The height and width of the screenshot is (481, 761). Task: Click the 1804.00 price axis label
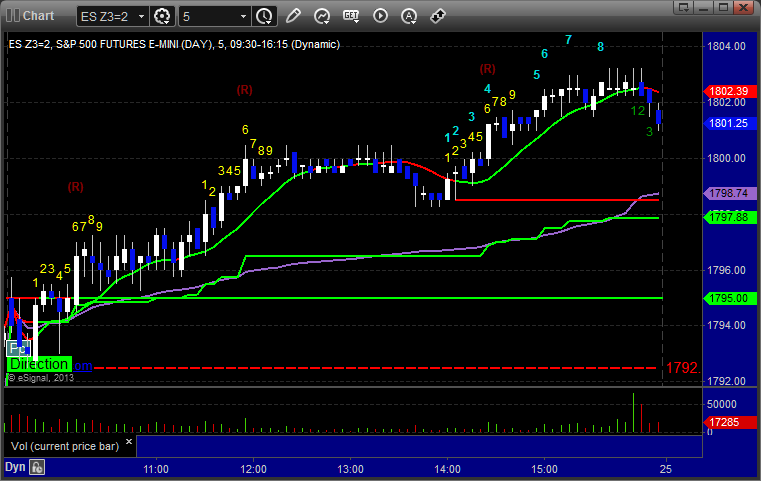click(x=727, y=47)
